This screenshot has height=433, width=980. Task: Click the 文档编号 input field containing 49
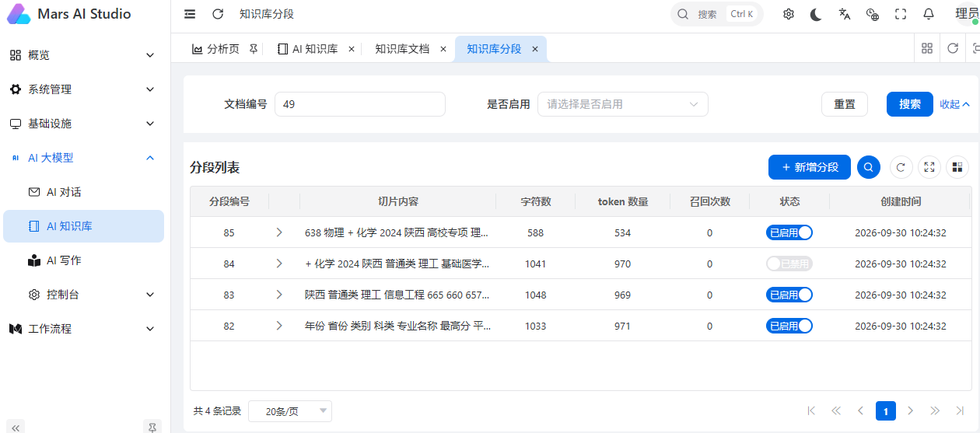[x=360, y=104]
